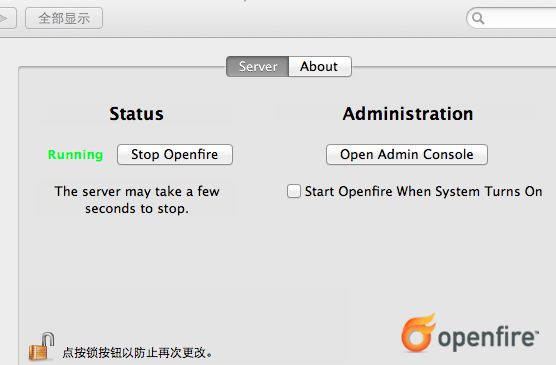This screenshot has height=365, width=556.
Task: Click the Status heading
Action: [x=137, y=114]
